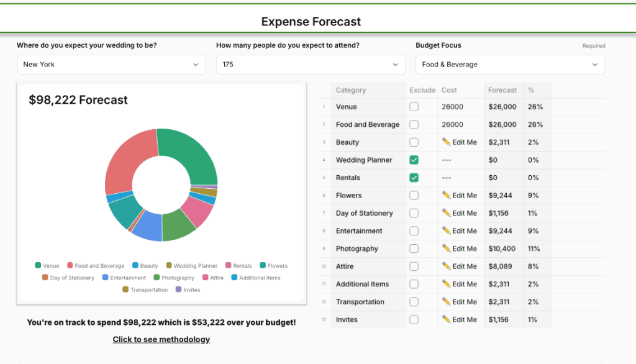The image size is (636, 364).
Task: Open the wedding location dropdown showing New York
Action: (x=111, y=65)
